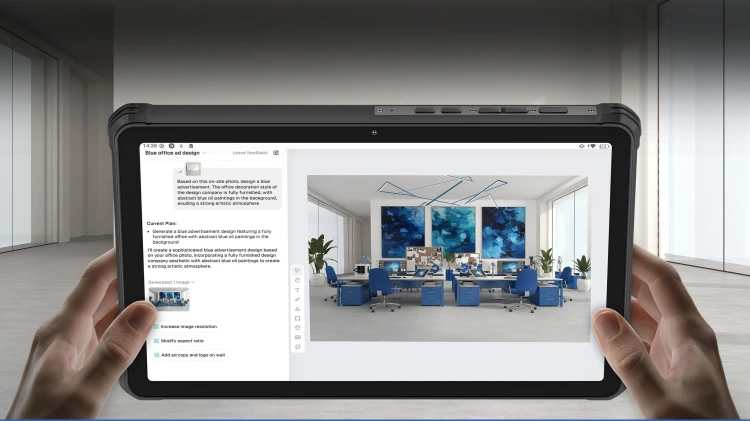Click the new chat icon beside Leave feedback
This screenshot has height=421, width=750.
pyautogui.click(x=276, y=153)
